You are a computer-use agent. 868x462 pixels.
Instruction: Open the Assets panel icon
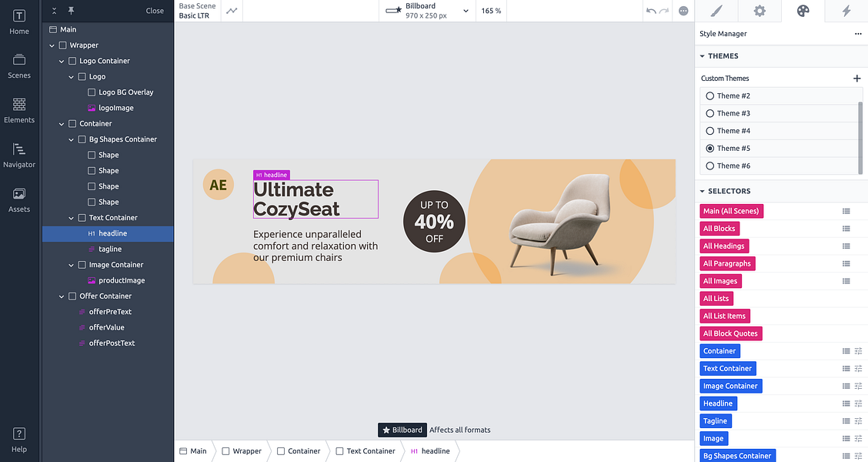point(18,200)
